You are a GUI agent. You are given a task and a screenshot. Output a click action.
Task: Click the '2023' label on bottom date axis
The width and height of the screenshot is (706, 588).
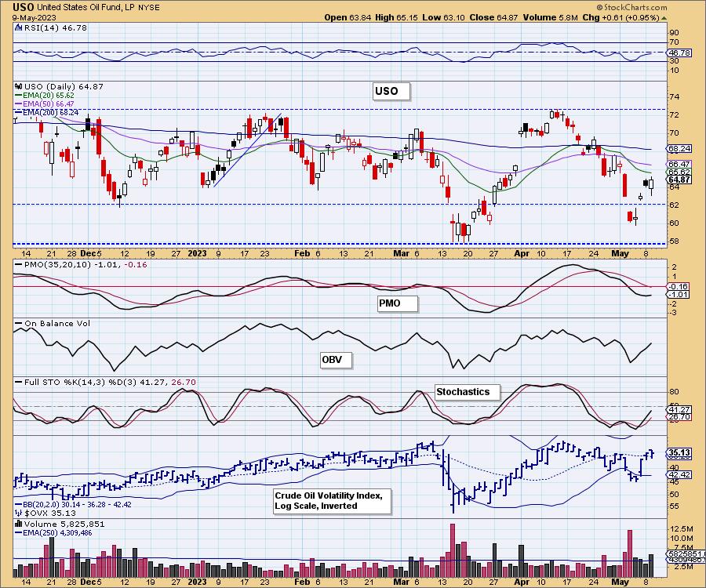[197, 582]
